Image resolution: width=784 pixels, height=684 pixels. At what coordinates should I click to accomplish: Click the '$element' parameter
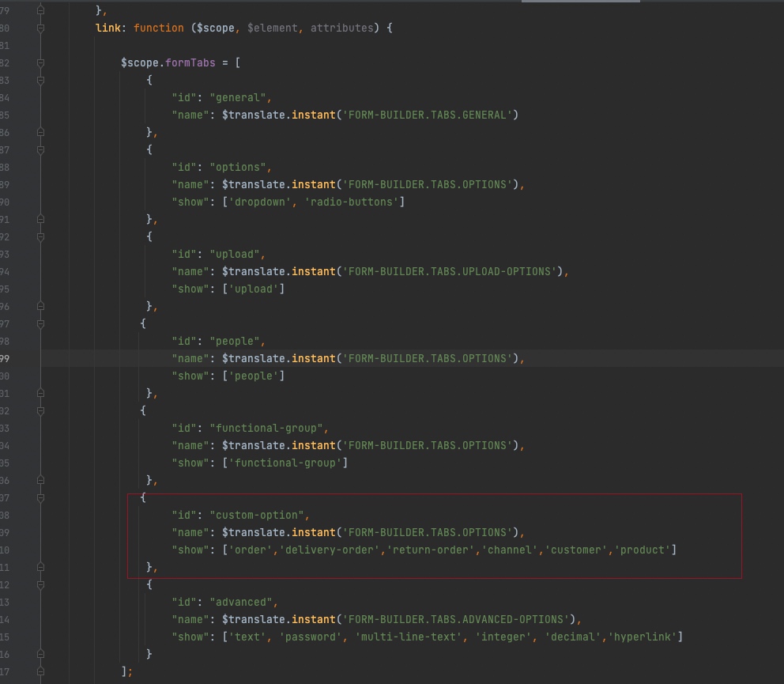[x=273, y=28]
